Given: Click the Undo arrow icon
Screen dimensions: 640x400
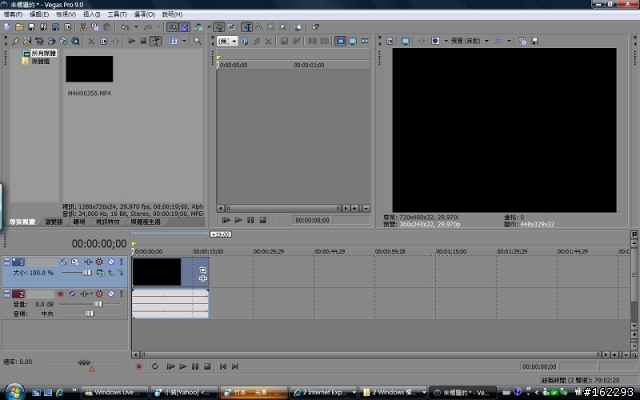Looking at the screenshot, I should (125, 27).
